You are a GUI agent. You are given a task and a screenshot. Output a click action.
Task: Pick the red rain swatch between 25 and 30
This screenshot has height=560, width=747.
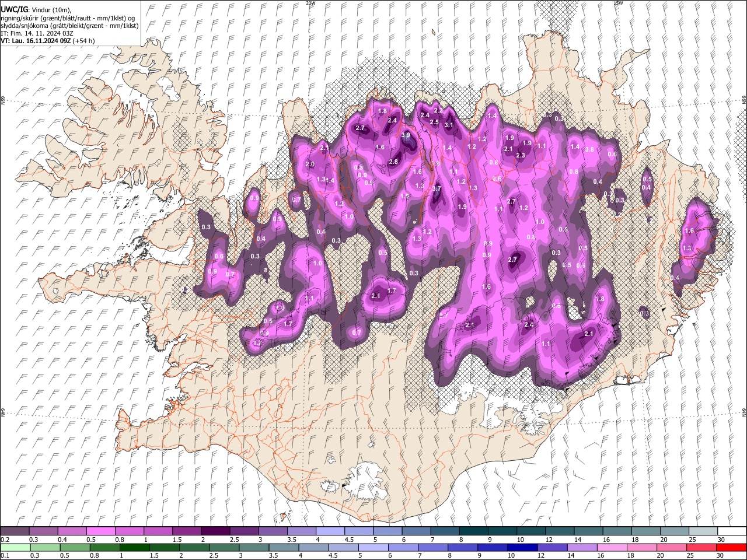coord(701,547)
